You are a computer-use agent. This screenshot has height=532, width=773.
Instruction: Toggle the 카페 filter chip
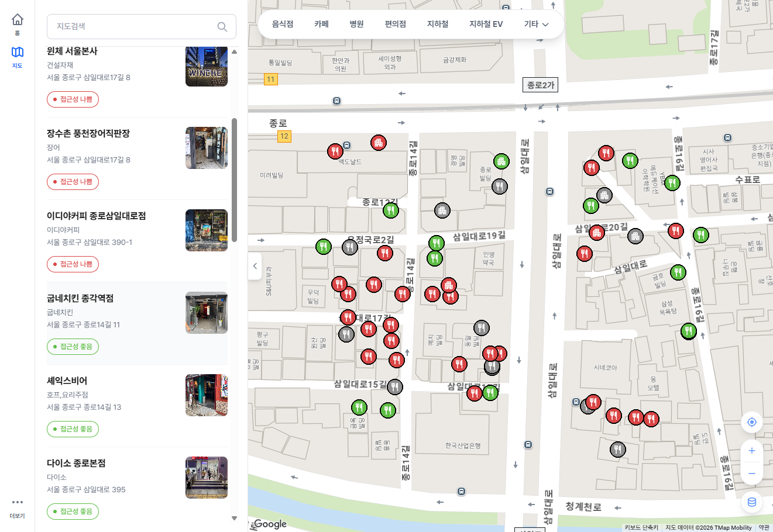(321, 24)
